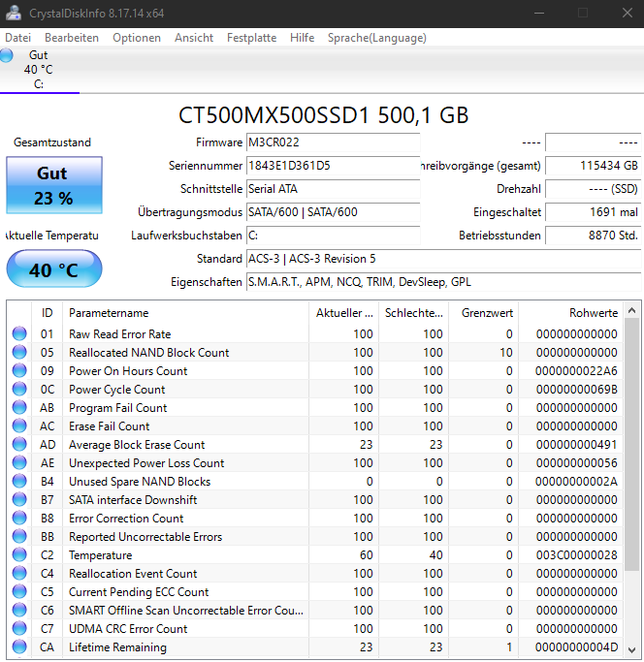This screenshot has height=662, width=644.
Task: Click Grenzwert value 10 in Reallocated NAND row
Action: [506, 352]
